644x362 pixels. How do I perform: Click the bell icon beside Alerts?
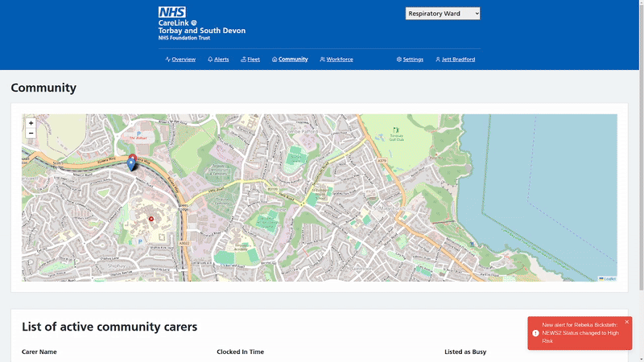click(210, 60)
